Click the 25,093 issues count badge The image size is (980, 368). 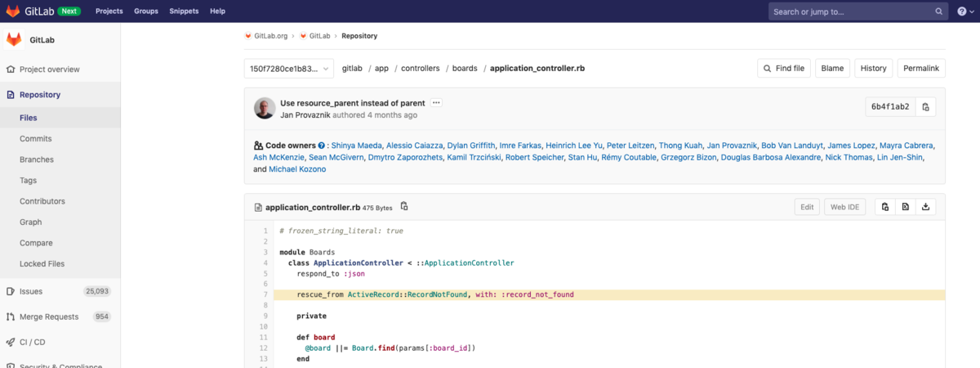coord(96,291)
